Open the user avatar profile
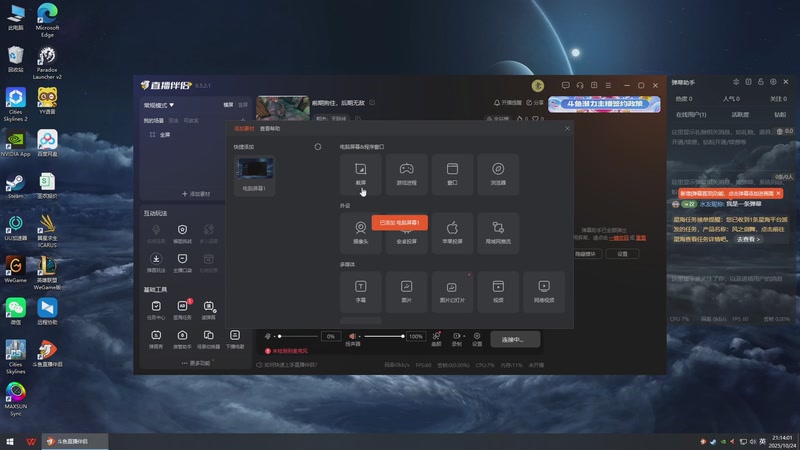The height and width of the screenshot is (450, 800). (x=538, y=86)
